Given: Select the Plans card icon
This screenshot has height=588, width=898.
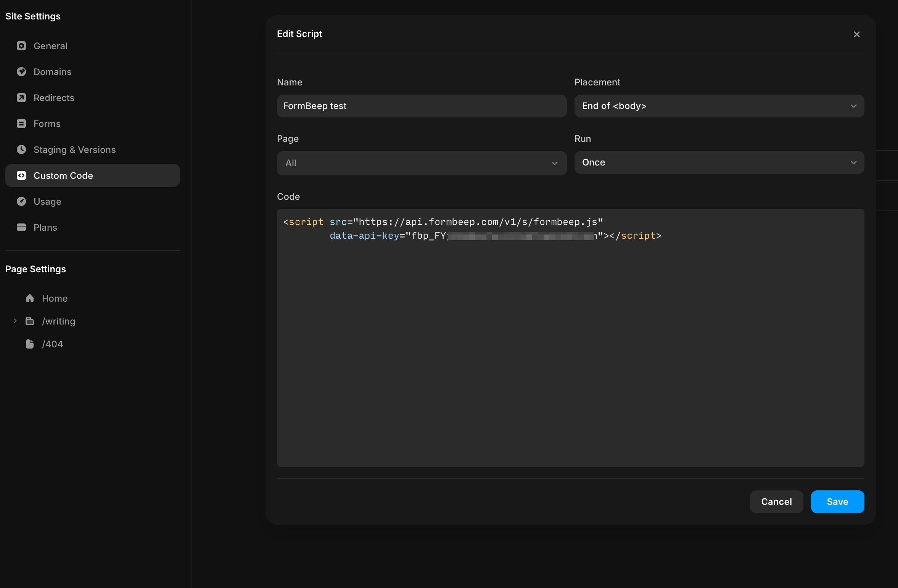Looking at the screenshot, I should coord(21,227).
